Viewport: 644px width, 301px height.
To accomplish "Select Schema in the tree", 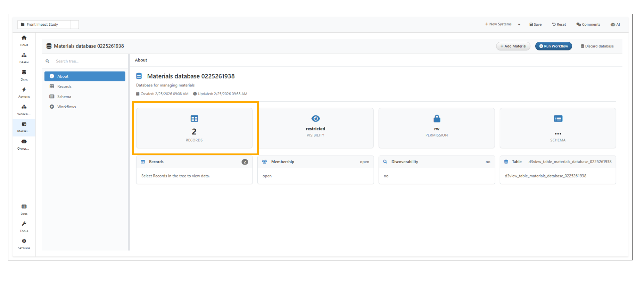I will point(64,97).
